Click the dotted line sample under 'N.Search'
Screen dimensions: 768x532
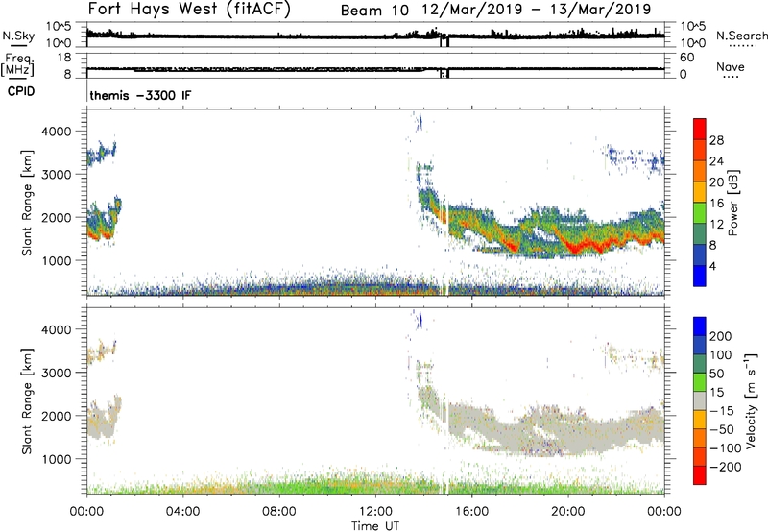[x=742, y=46]
